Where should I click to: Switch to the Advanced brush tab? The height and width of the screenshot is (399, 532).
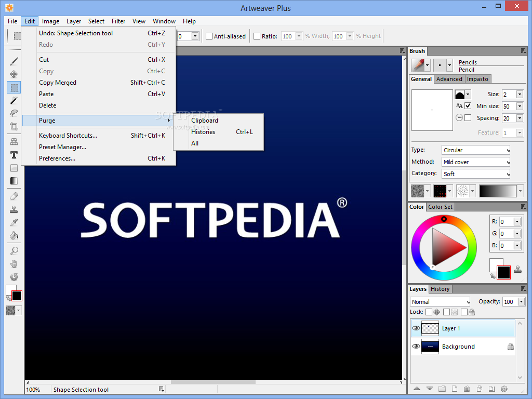[x=449, y=79]
